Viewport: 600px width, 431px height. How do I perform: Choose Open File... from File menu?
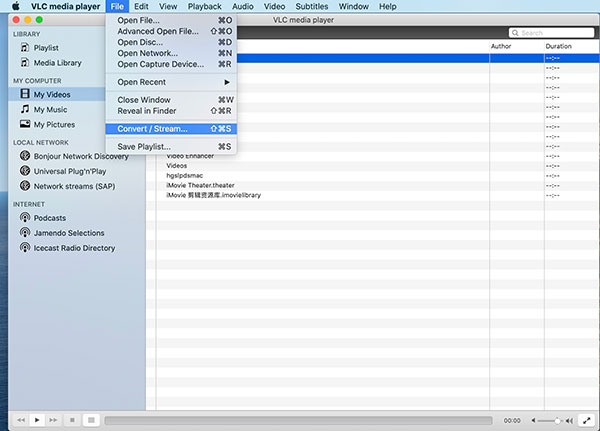171,20
